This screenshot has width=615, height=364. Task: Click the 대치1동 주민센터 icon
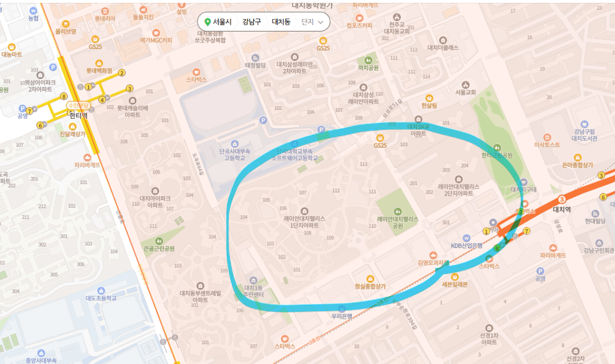(x=253, y=280)
